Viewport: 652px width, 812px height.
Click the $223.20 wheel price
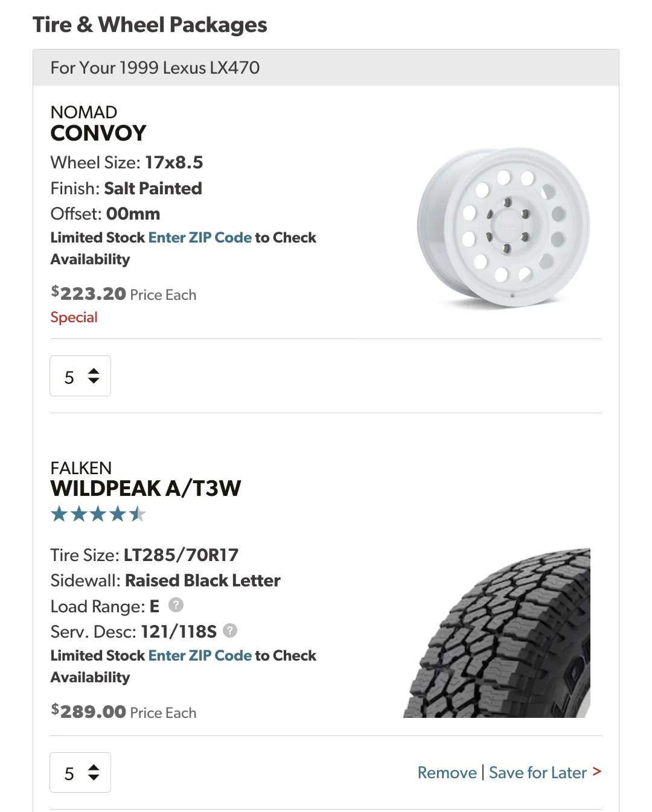tap(89, 294)
